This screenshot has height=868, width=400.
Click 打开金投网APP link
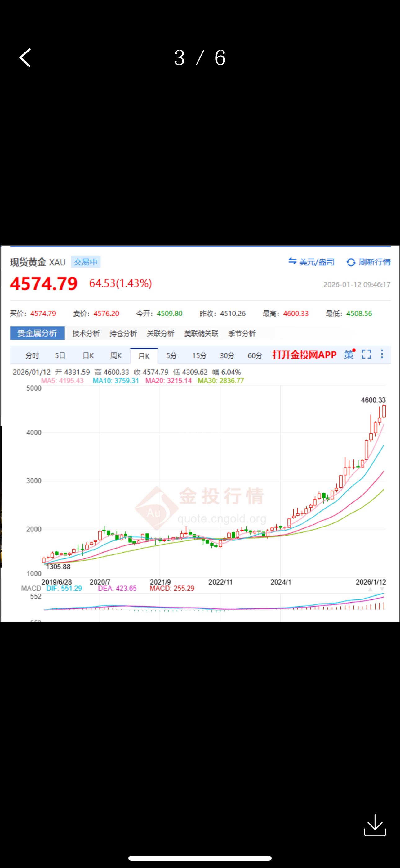point(304,355)
